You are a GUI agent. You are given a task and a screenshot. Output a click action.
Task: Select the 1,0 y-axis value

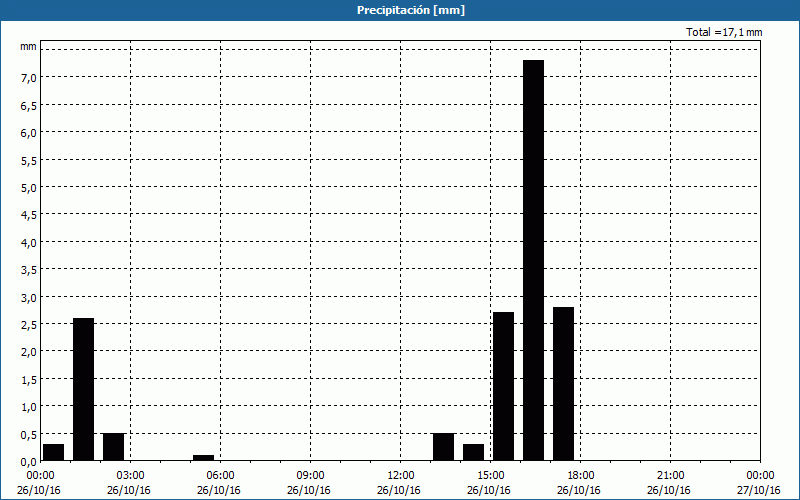click(x=29, y=407)
